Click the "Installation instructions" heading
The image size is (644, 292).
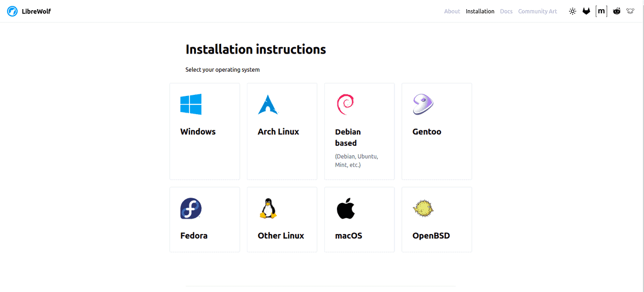(255, 49)
